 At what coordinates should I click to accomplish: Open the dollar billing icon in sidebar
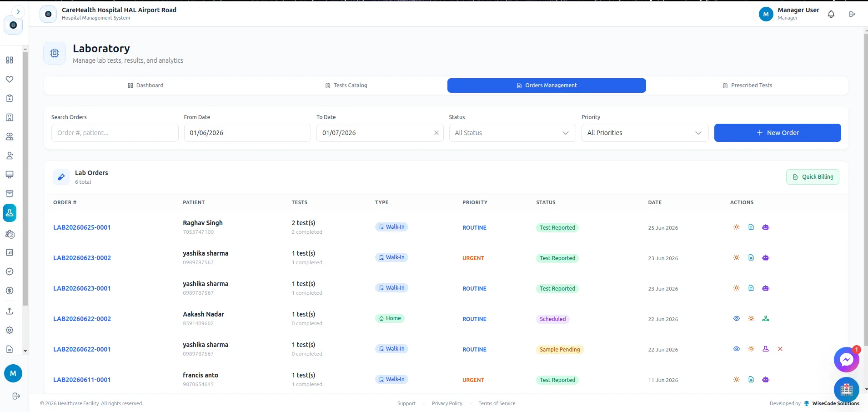(10, 291)
